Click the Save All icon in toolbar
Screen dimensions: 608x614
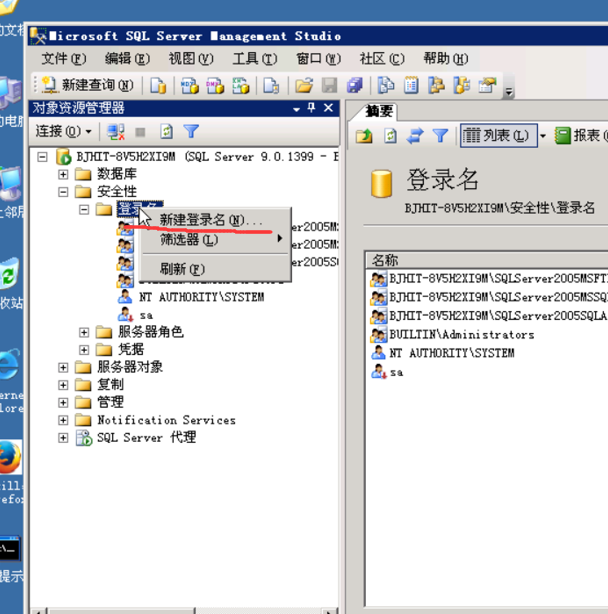coord(355,85)
